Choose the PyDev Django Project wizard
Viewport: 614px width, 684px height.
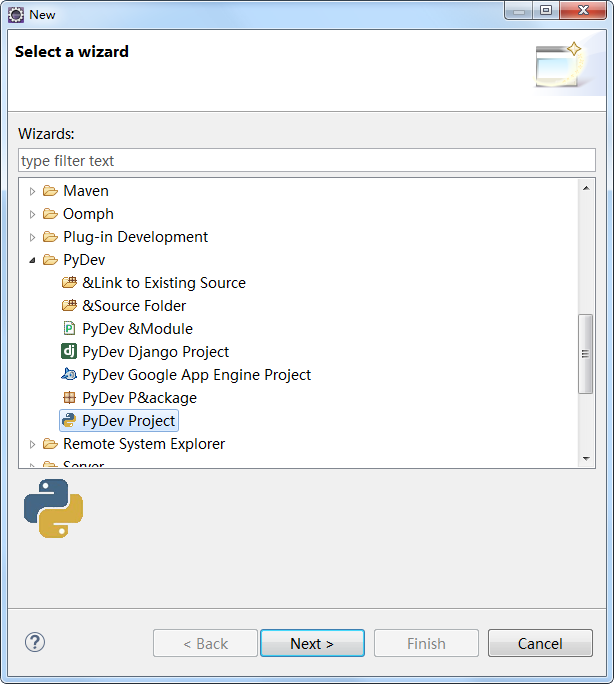tap(155, 352)
